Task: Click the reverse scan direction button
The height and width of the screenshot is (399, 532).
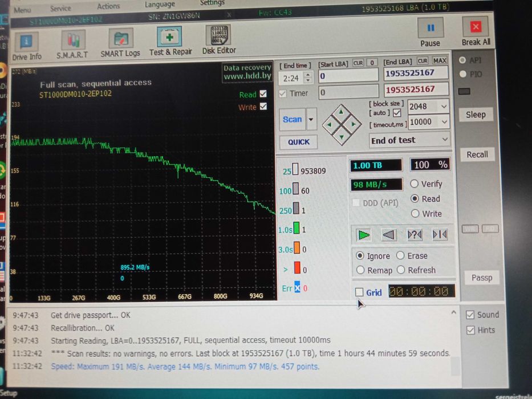Action: (x=389, y=235)
